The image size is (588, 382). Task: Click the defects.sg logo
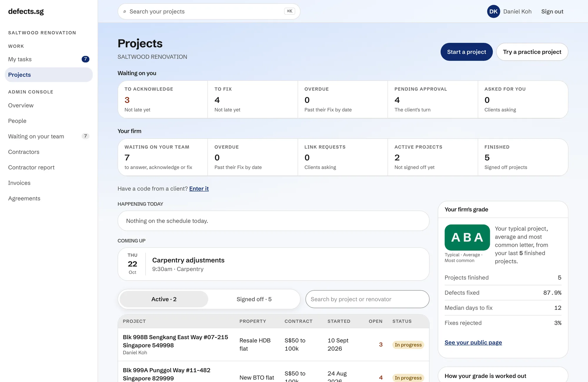click(26, 11)
